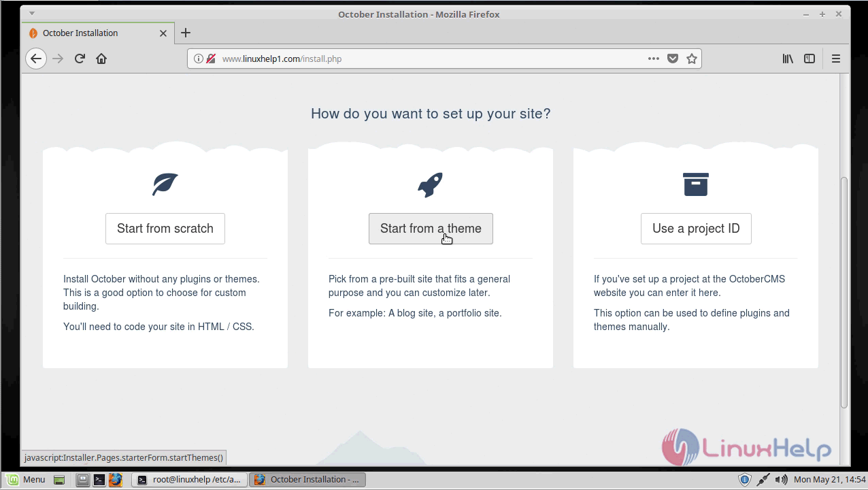
Task: Switch to the October Installation taskbar entry
Action: click(307, 480)
